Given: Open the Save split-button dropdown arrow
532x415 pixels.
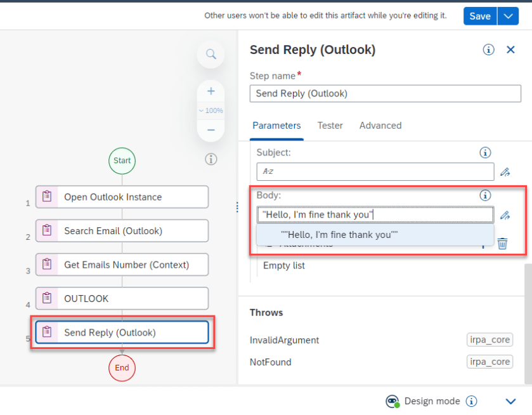Looking at the screenshot, I should [x=509, y=16].
